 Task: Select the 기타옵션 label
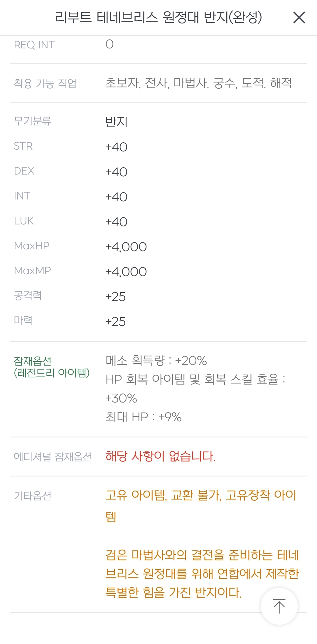(33, 496)
